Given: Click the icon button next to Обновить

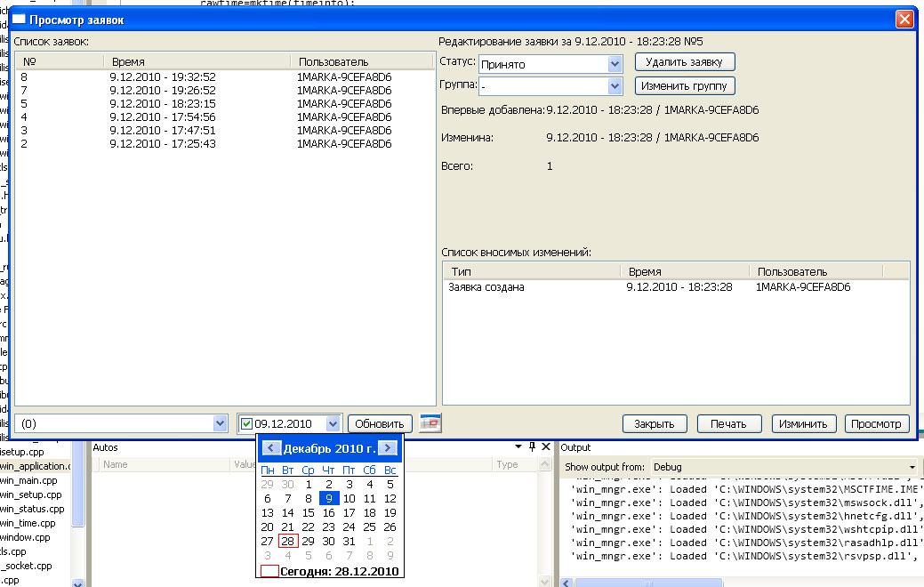Looking at the screenshot, I should 430,423.
